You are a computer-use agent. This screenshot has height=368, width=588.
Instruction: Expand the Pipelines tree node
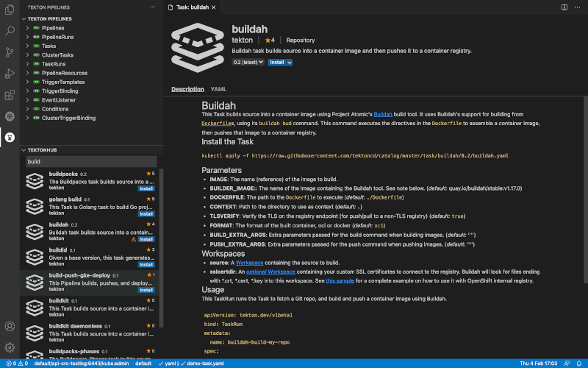tap(27, 28)
